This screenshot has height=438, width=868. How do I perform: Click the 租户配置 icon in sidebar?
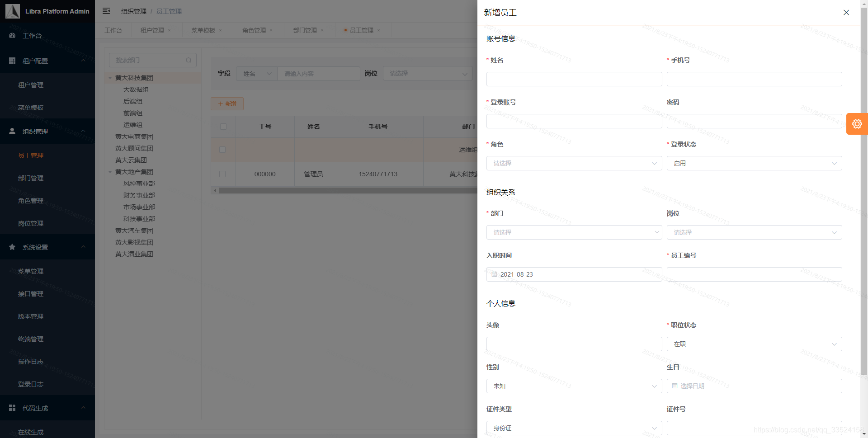12,61
